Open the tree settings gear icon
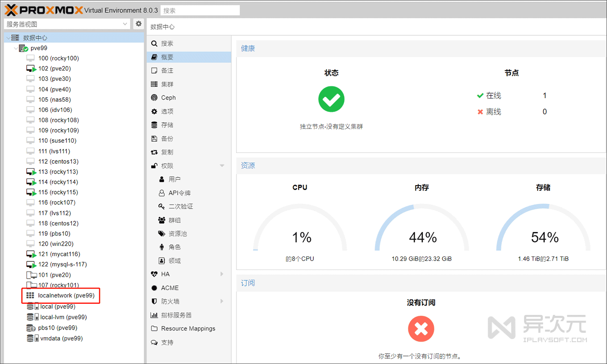This screenshot has width=607, height=364. click(138, 24)
